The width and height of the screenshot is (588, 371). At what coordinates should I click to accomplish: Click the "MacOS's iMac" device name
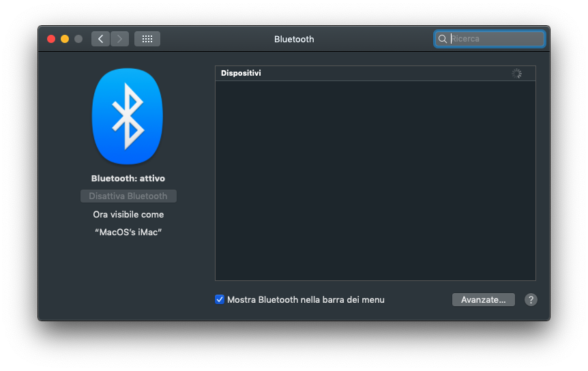pyautogui.click(x=128, y=233)
